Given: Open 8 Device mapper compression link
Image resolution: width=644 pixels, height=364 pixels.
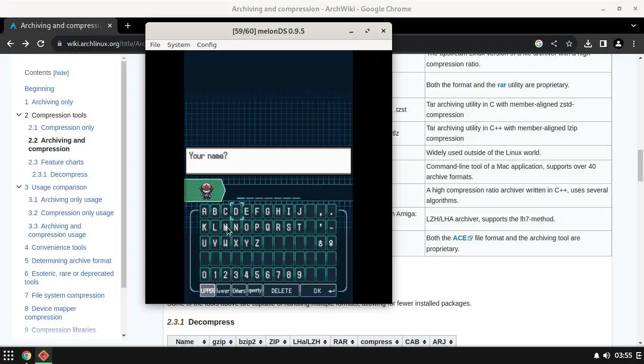Looking at the screenshot, I should tap(50, 313).
